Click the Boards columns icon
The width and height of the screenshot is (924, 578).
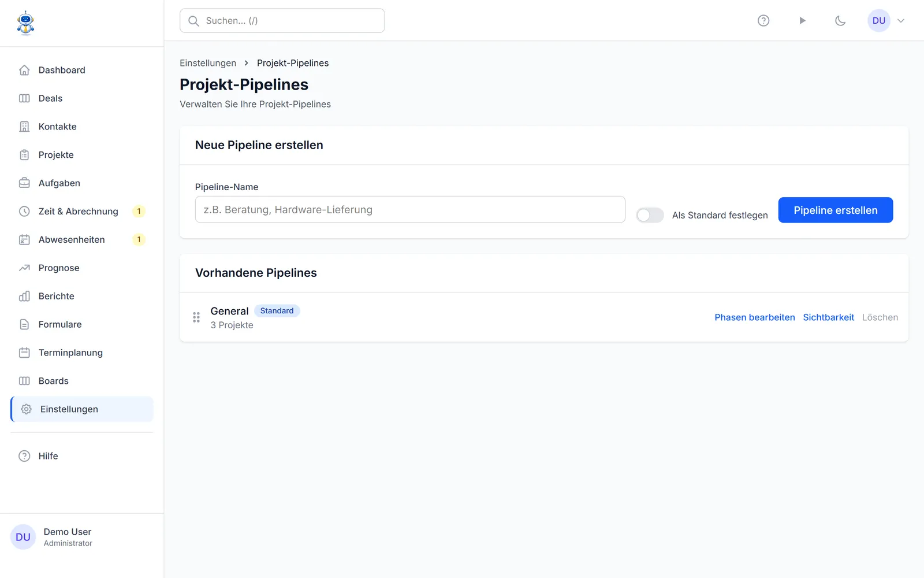(24, 381)
